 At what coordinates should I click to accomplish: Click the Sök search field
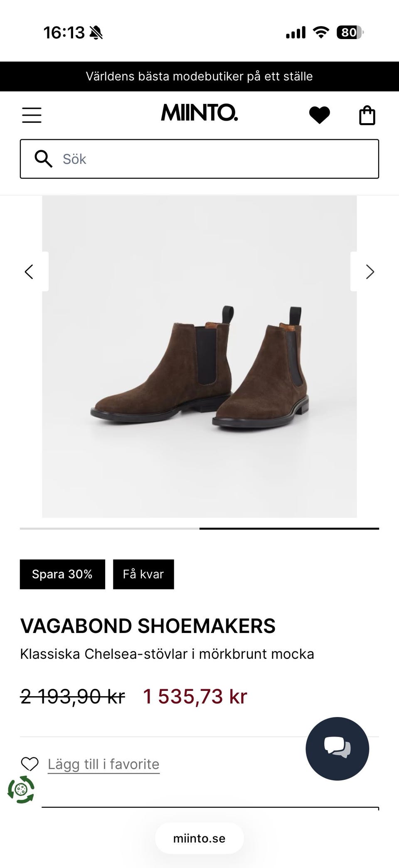coord(199,159)
